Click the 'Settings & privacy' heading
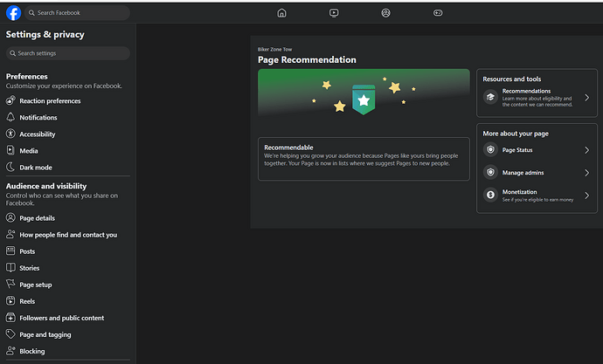603x364 pixels. [45, 35]
